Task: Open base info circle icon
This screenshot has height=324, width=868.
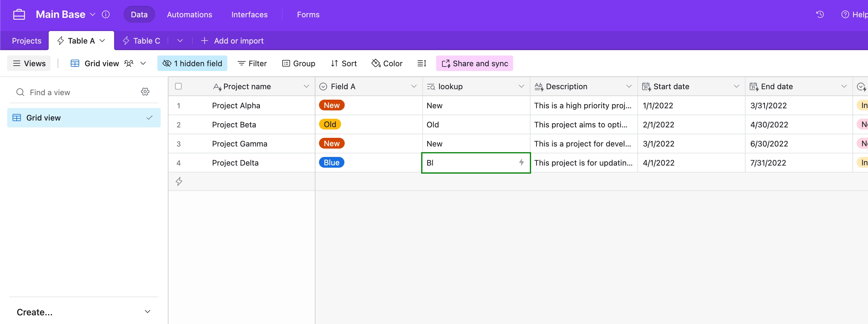Action: pos(106,14)
